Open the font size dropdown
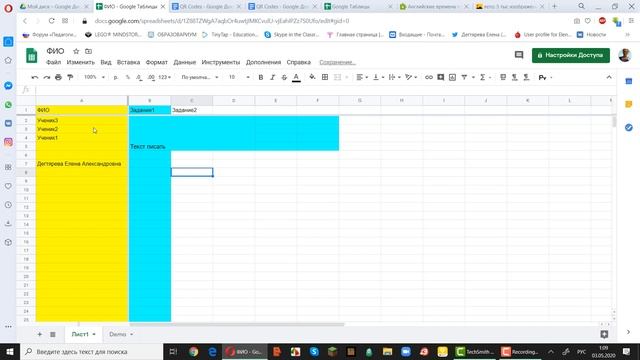This screenshot has width=640, height=360. 239,77
